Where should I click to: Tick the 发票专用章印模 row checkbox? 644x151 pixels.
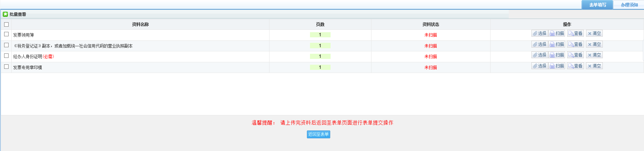(6, 67)
